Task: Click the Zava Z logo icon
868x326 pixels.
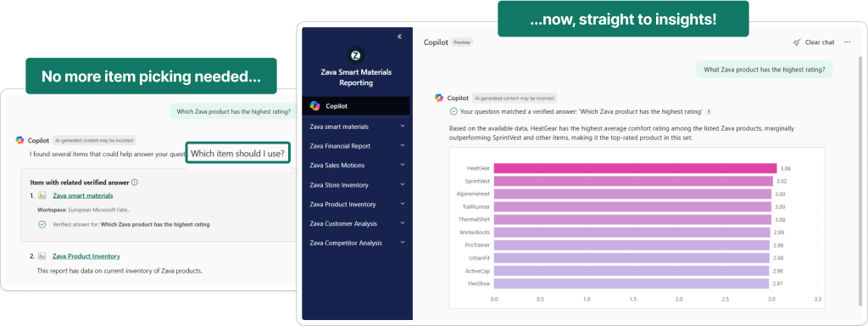Action: 356,55
